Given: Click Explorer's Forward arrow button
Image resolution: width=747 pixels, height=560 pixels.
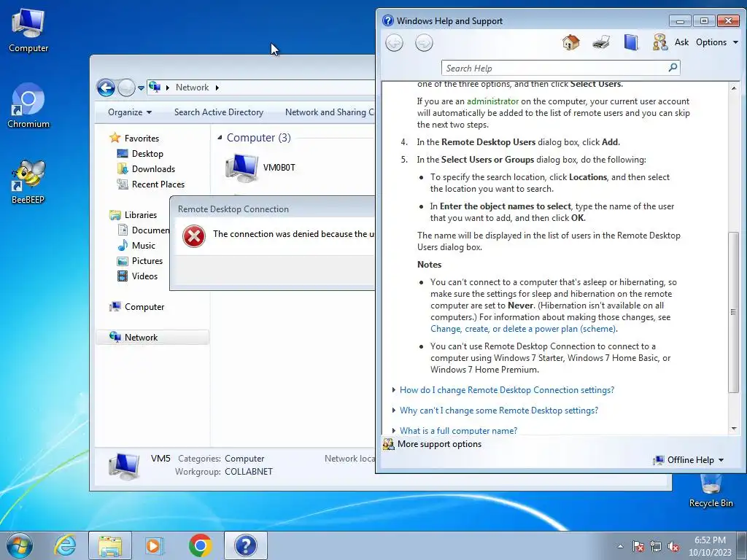Looking at the screenshot, I should tap(125, 87).
